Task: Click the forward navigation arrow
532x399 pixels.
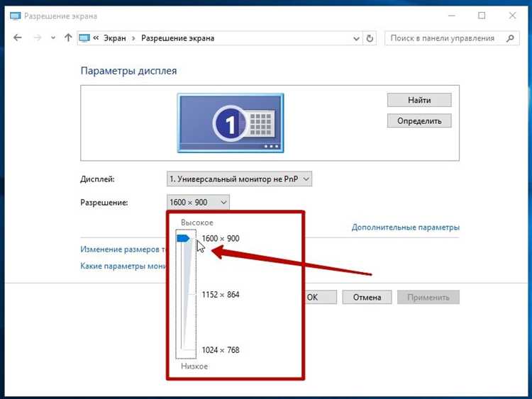Action: point(38,38)
